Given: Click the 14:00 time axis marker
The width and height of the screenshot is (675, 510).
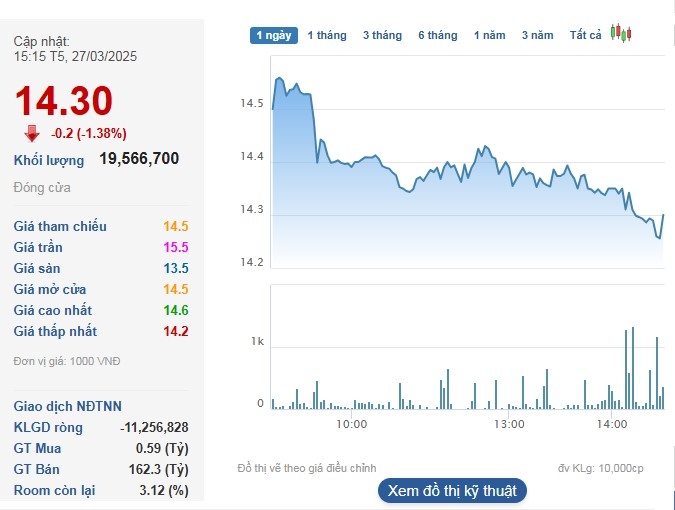Looking at the screenshot, I should coord(612,424).
